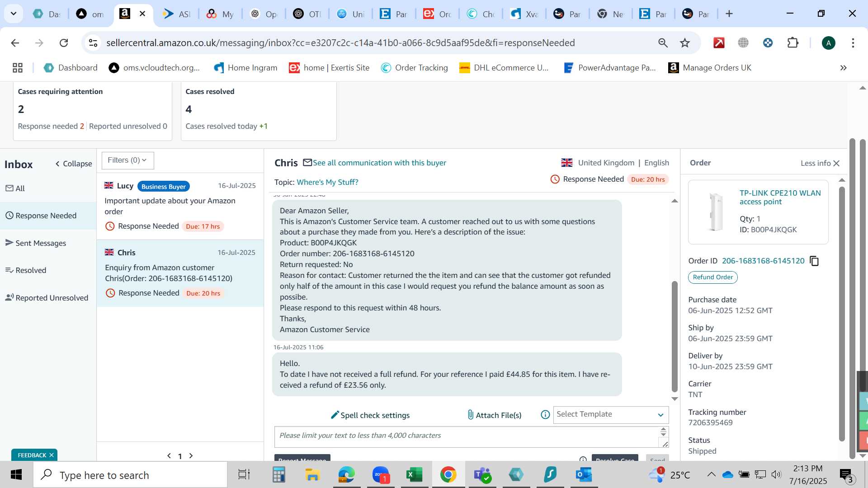Viewport: 868px width, 488px height.
Task: Open the Filters (0) dropdown
Action: click(127, 160)
